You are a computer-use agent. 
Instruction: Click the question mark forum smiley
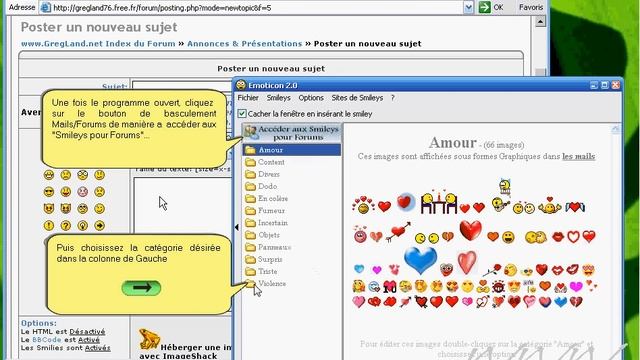66,225
